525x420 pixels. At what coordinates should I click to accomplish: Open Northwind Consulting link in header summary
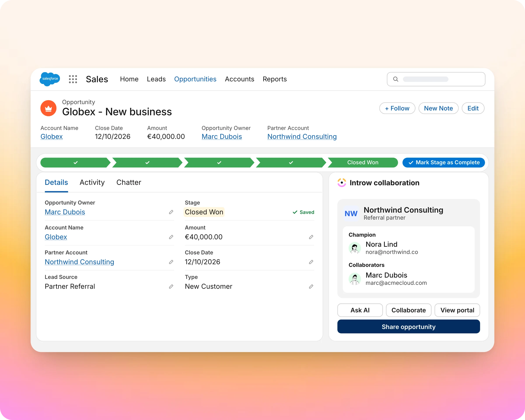click(x=302, y=136)
